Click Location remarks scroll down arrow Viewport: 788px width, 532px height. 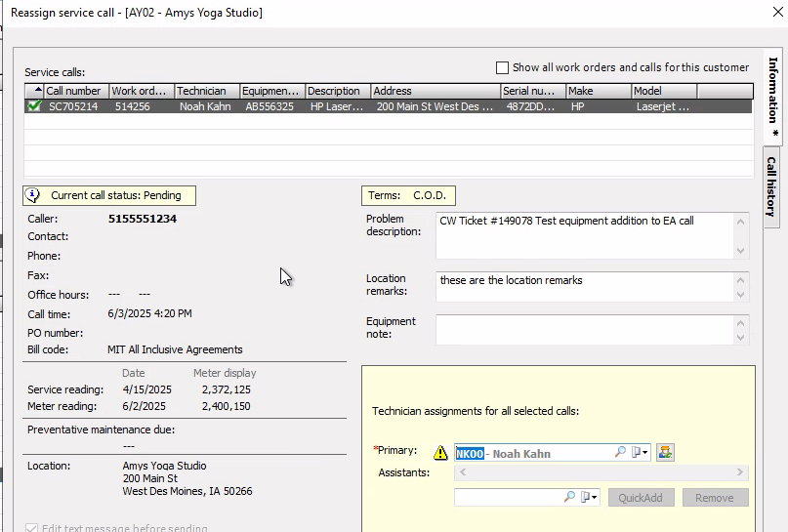(740, 295)
